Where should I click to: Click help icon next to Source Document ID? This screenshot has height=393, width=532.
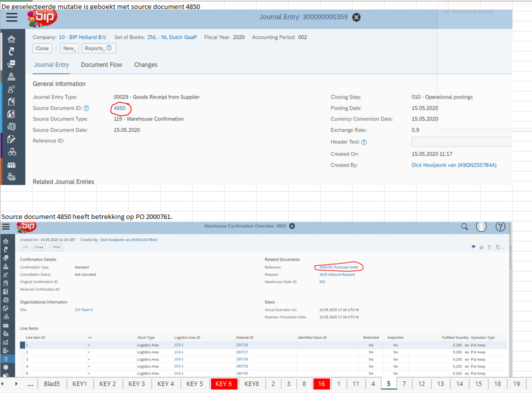click(x=86, y=108)
